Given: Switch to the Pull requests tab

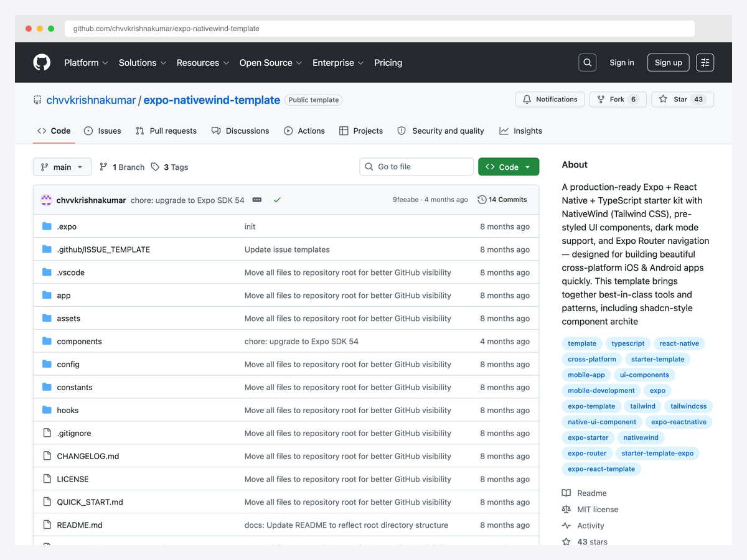Looking at the screenshot, I should coord(165,131).
